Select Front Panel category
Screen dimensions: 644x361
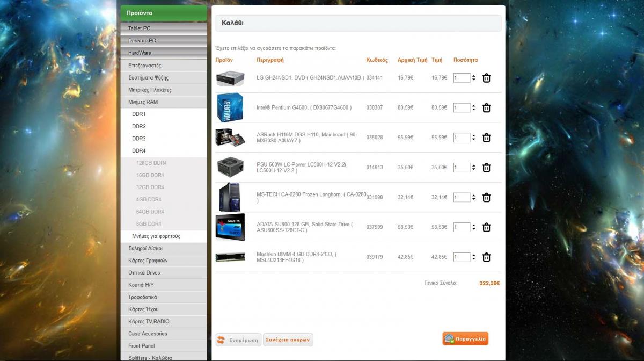(x=164, y=346)
